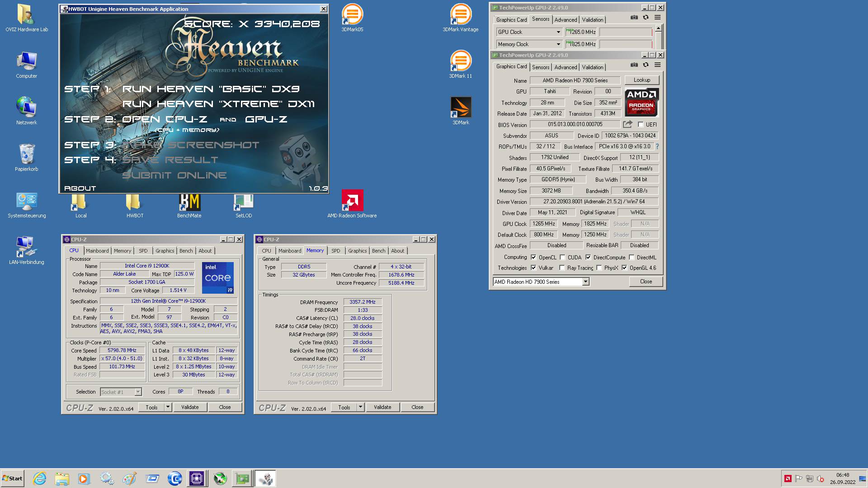Open the Memory Clock sensor dropdown

click(558, 44)
